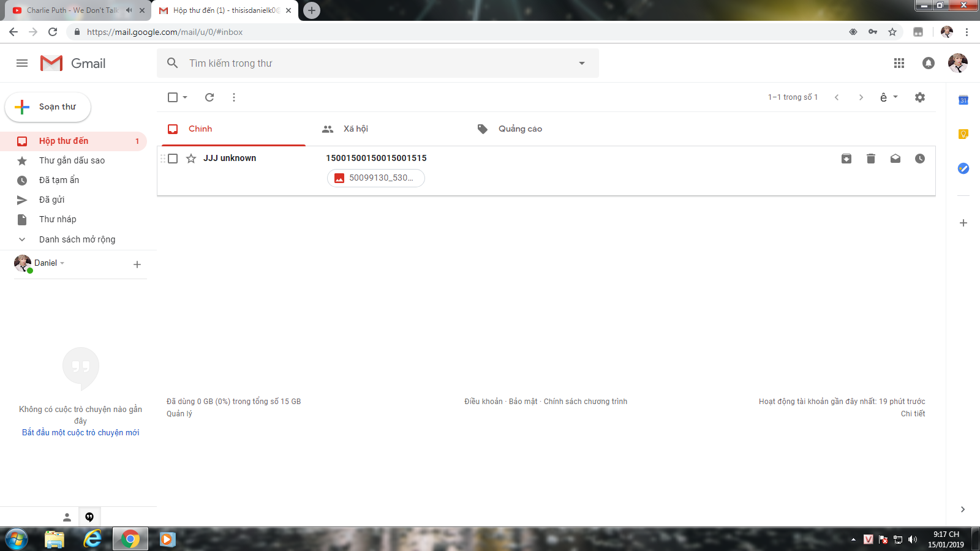Open Đã gửi folder

[73, 200]
